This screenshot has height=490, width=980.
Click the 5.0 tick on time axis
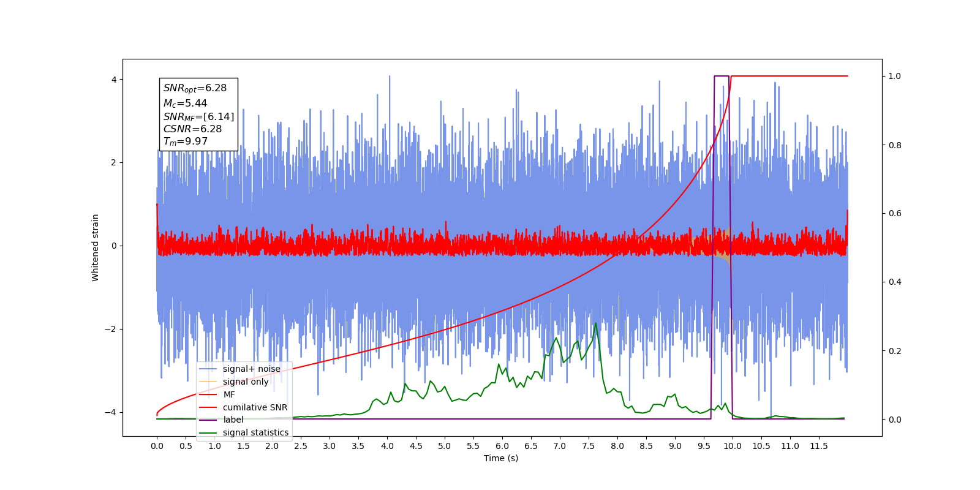(x=445, y=446)
